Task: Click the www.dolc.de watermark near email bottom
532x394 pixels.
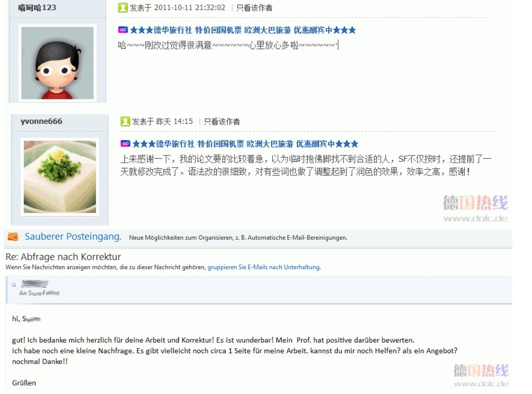Action: (481, 384)
